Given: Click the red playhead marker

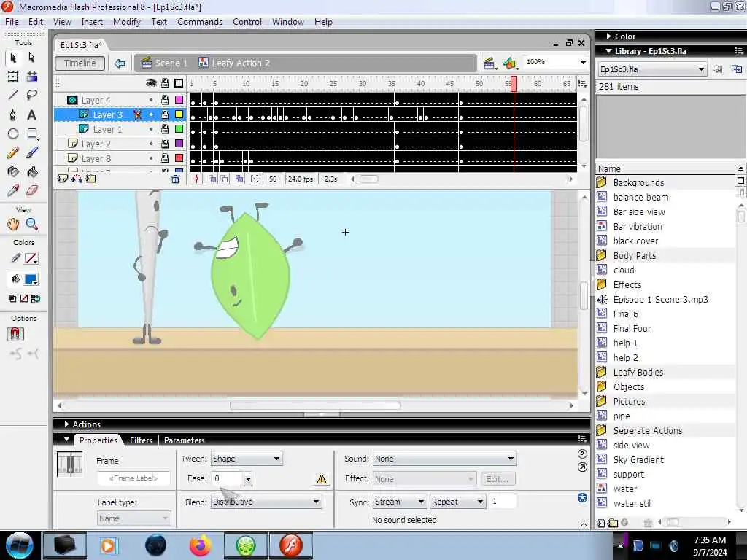Looking at the screenshot, I should point(514,84).
